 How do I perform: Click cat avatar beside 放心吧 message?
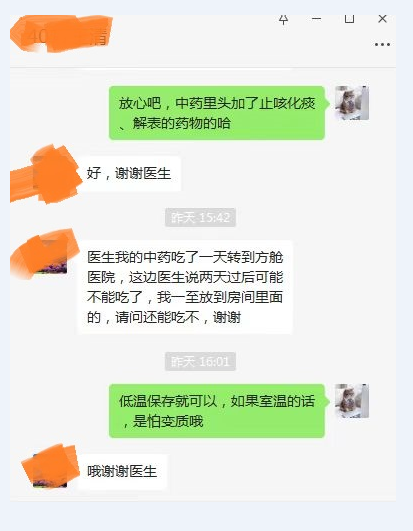click(352, 103)
